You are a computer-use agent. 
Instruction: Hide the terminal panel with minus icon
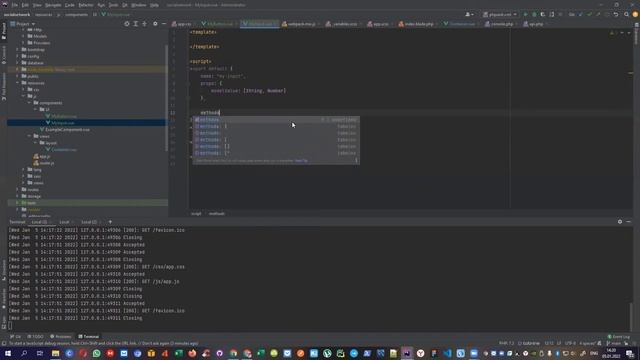(x=628, y=222)
